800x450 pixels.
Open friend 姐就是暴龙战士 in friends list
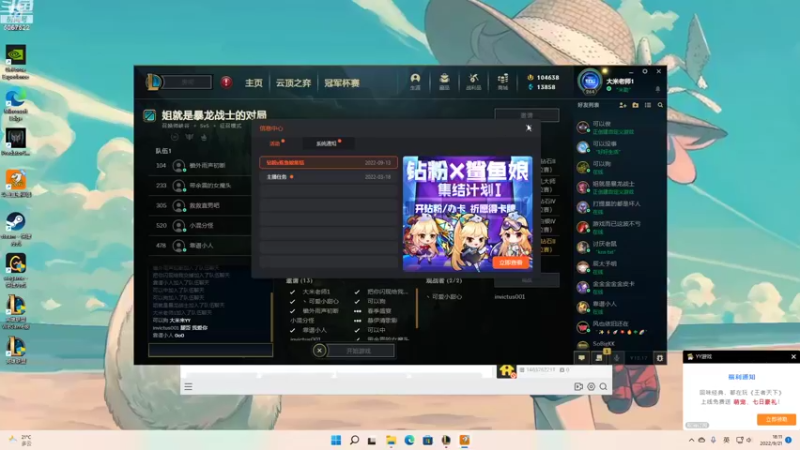click(x=619, y=187)
